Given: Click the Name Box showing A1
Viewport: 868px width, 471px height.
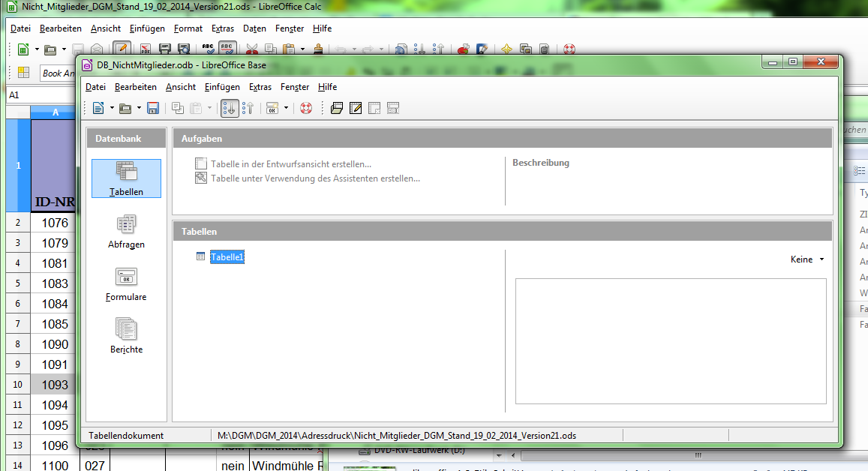Looking at the screenshot, I should (x=41, y=95).
